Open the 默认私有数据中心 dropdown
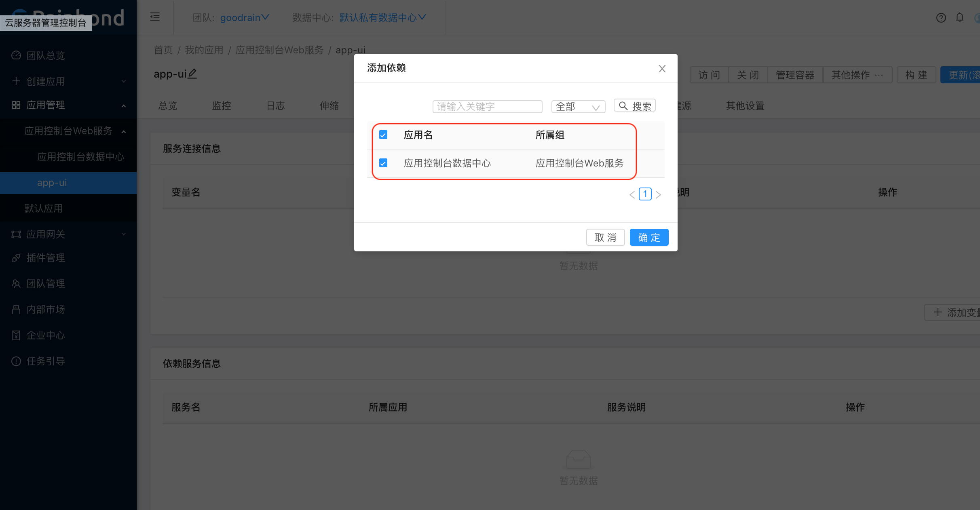This screenshot has height=510, width=980. tap(382, 17)
